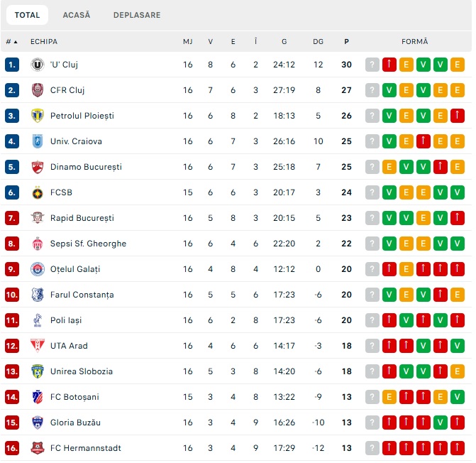
Task: Switch to the DEPLASARE tab
Action: [137, 15]
